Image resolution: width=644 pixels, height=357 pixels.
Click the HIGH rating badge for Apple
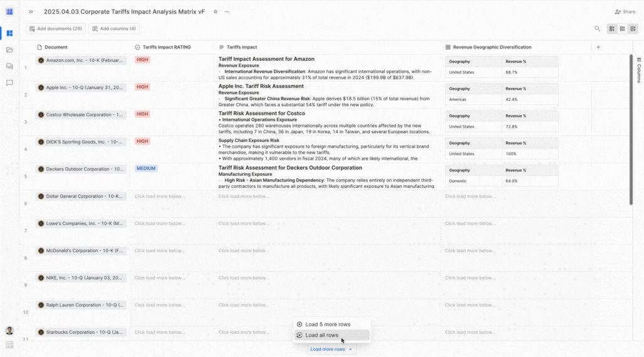[x=142, y=87]
